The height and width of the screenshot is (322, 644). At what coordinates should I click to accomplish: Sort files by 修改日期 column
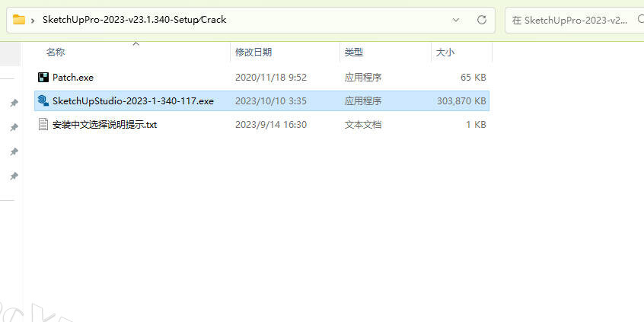coord(253,53)
